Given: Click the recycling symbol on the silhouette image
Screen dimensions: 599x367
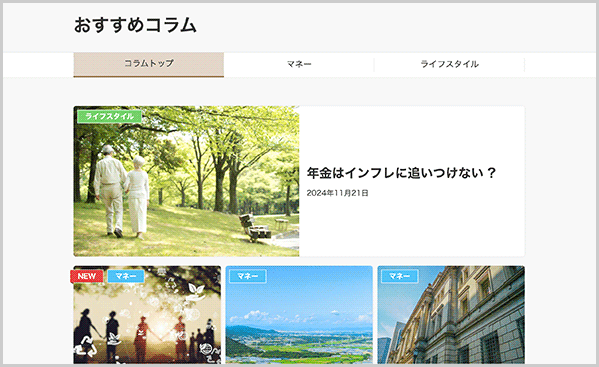Looking at the screenshot, I should pyautogui.click(x=86, y=346).
